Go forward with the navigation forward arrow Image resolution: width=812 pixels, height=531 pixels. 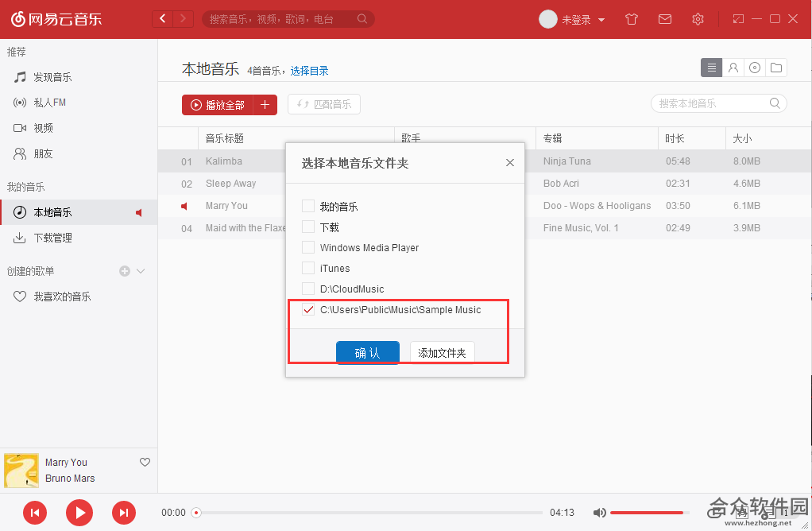coord(183,19)
